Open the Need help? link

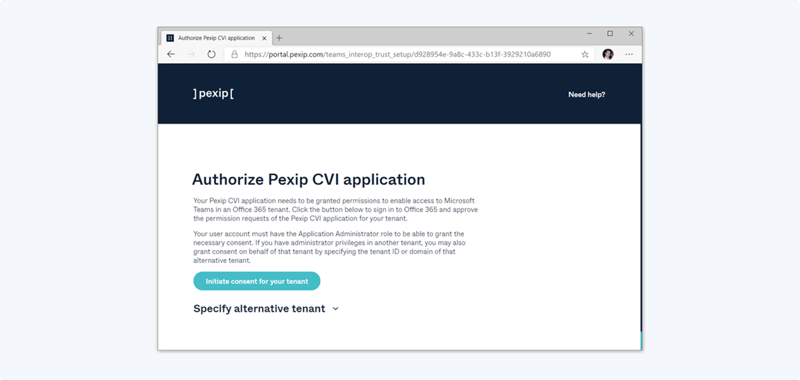click(x=587, y=94)
